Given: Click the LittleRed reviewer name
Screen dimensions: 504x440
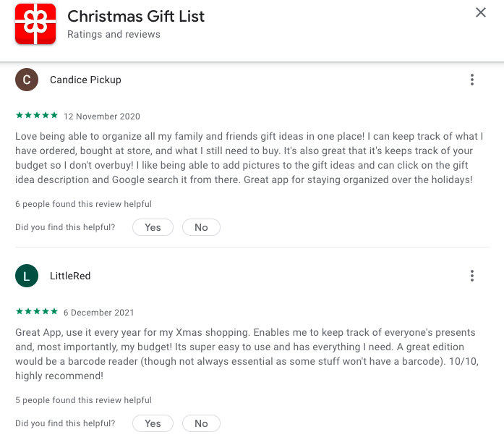Looking at the screenshot, I should coord(70,276).
